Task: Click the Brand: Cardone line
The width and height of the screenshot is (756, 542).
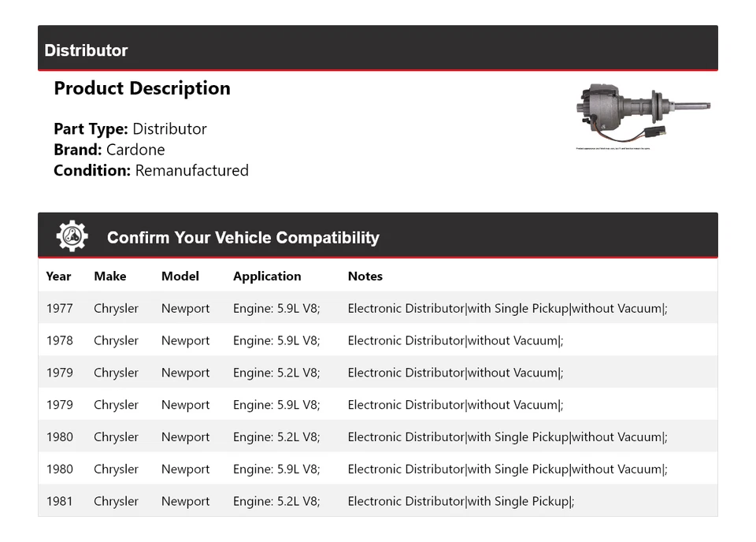Action: coord(109,150)
